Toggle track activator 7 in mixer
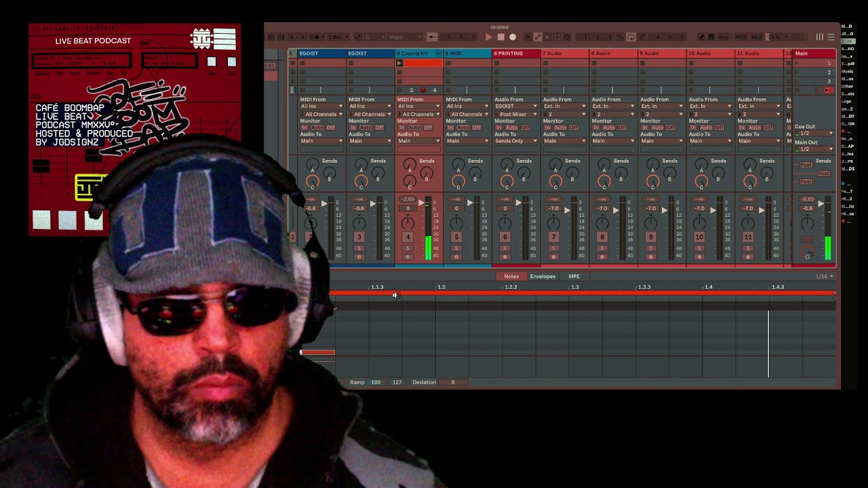Screen dimensions: 868x488 (x=554, y=237)
